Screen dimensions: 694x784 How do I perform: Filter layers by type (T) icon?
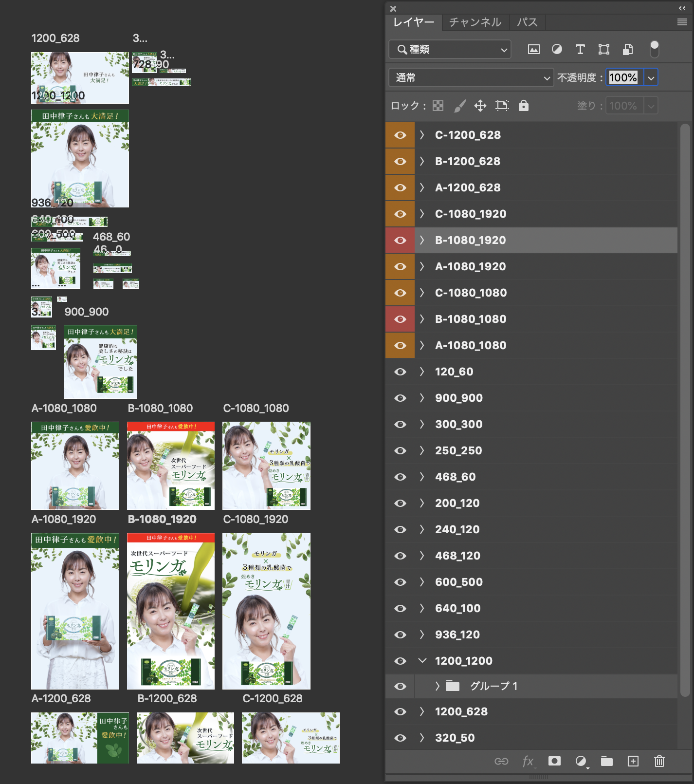(x=580, y=49)
